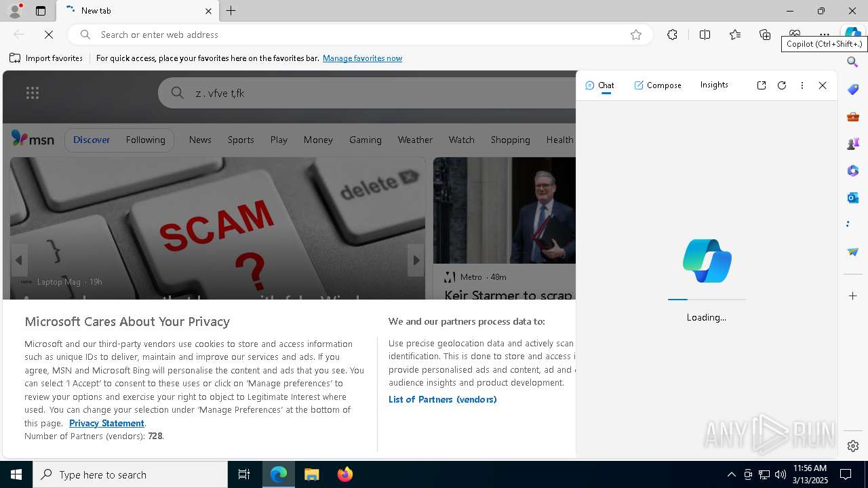
Task: Open Manage favorites now link
Action: 362,58
